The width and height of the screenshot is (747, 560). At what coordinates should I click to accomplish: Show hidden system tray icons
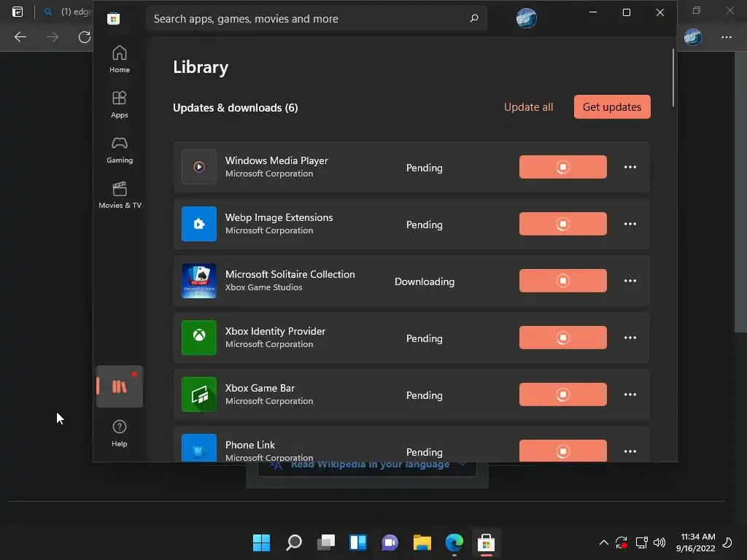coord(603,542)
